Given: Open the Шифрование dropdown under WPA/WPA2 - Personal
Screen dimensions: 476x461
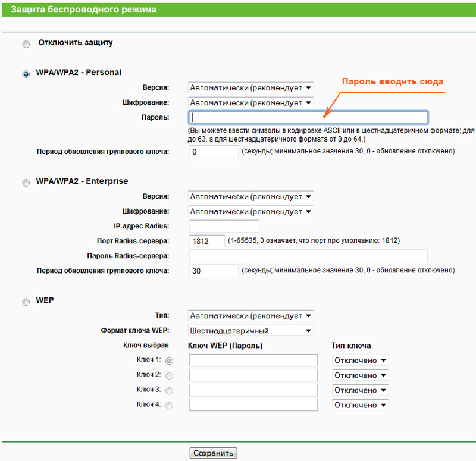Looking at the screenshot, I should [x=250, y=102].
